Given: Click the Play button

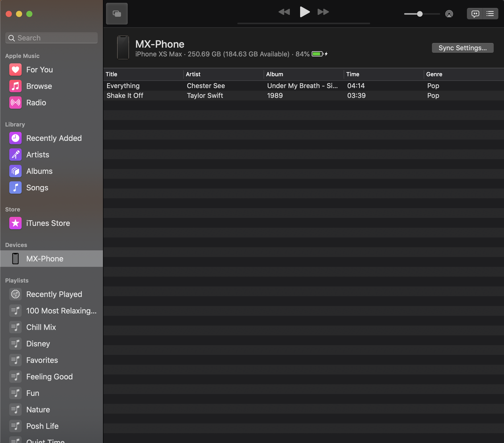Looking at the screenshot, I should (x=305, y=12).
